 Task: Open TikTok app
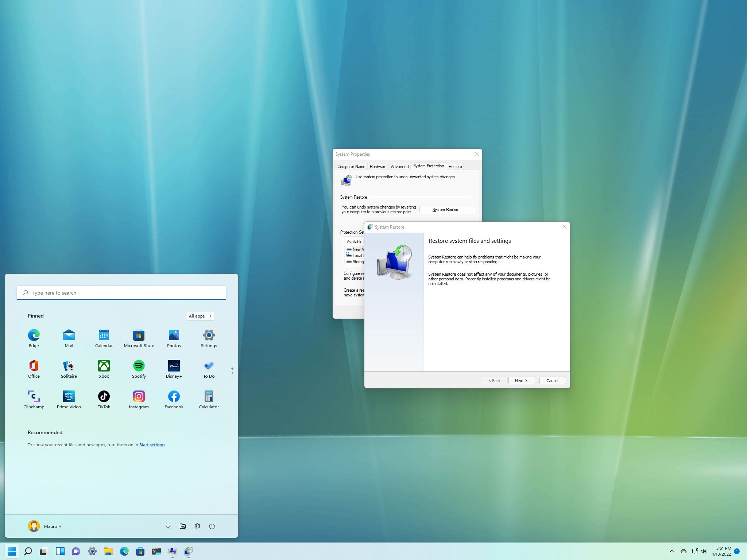pos(104,396)
